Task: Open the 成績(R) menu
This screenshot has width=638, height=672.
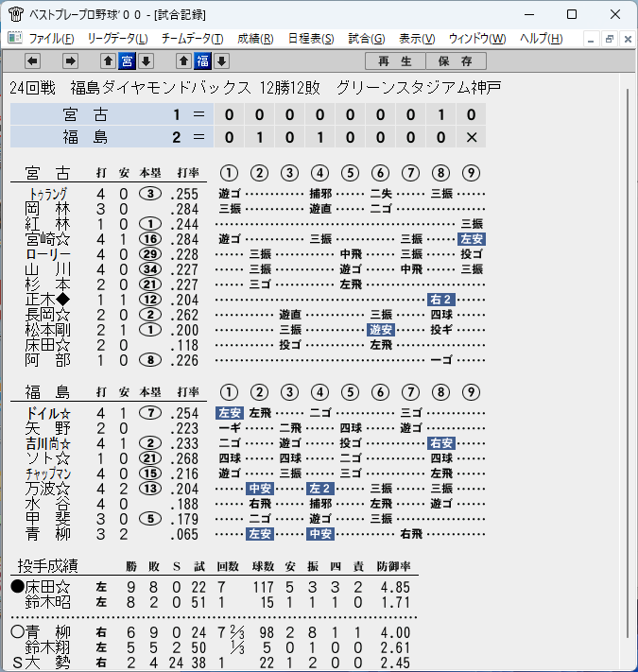Action: point(255,39)
